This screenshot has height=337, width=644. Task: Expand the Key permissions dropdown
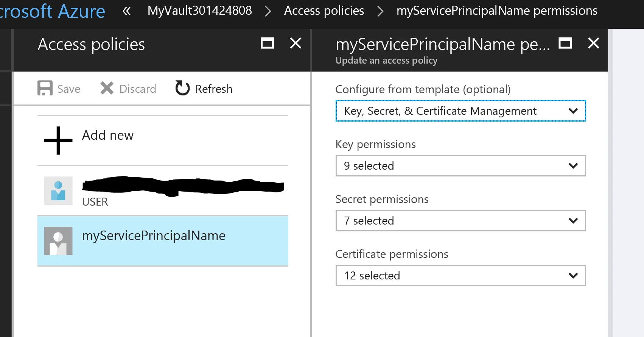460,166
